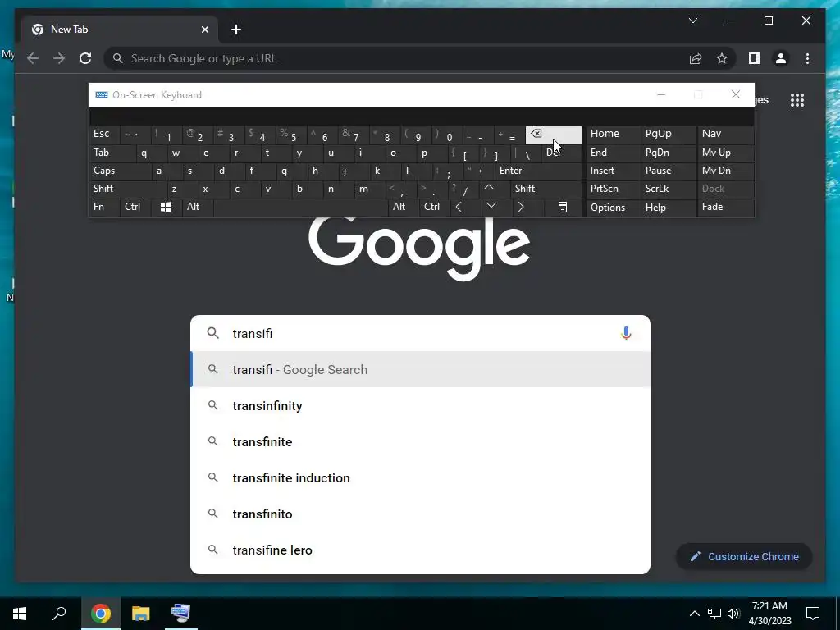Screen dimensions: 840x630
Task: Open Options on On-Screen Keyboard
Action: [x=612, y=208]
